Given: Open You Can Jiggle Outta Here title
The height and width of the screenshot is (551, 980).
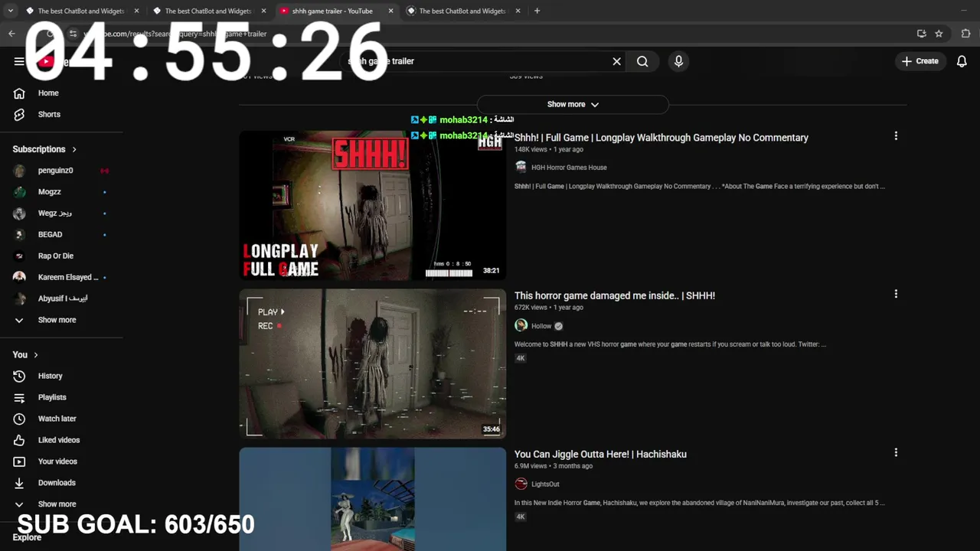Looking at the screenshot, I should point(600,454).
